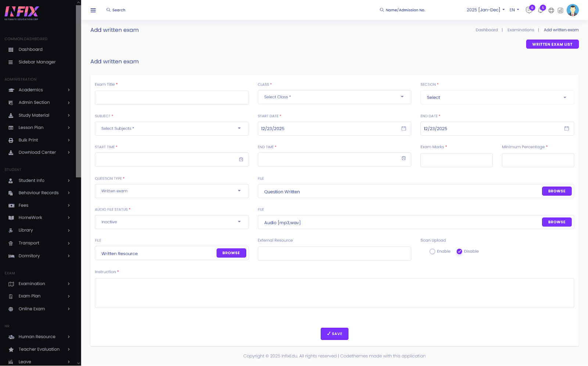The height and width of the screenshot is (366, 588).
Task: Click the reports chart icon in header
Action: [560, 11]
